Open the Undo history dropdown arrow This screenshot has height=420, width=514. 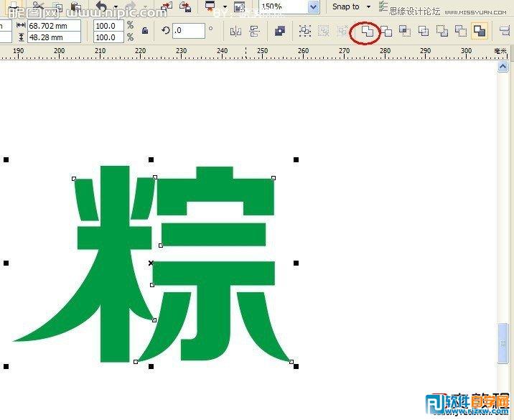116,6
